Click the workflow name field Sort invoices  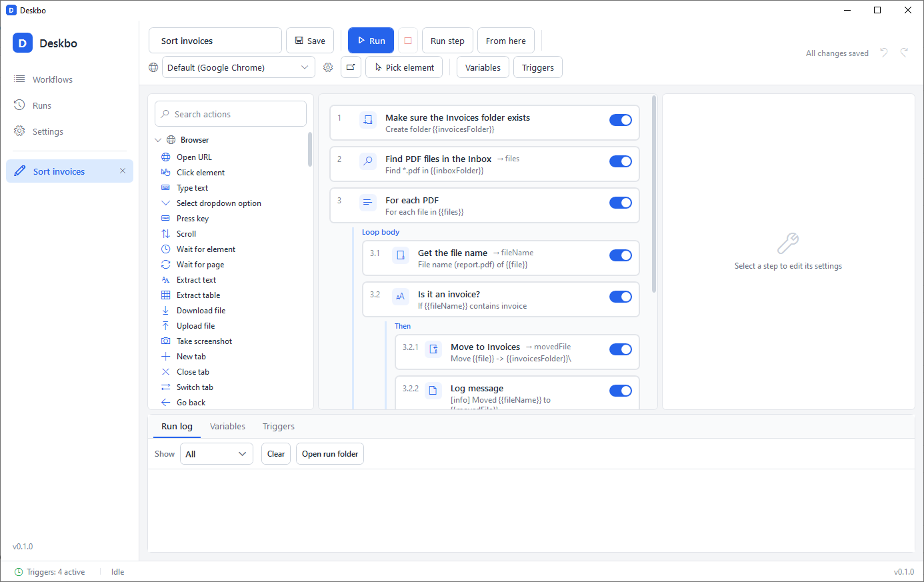point(215,41)
